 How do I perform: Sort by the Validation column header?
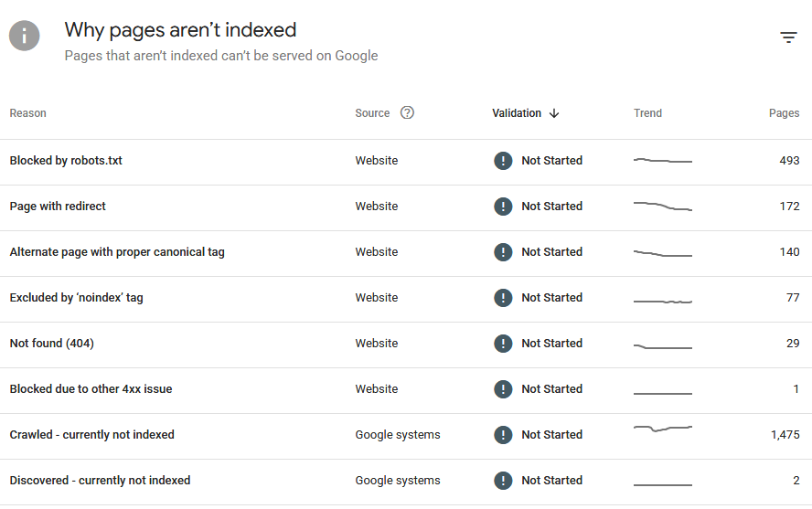(517, 113)
